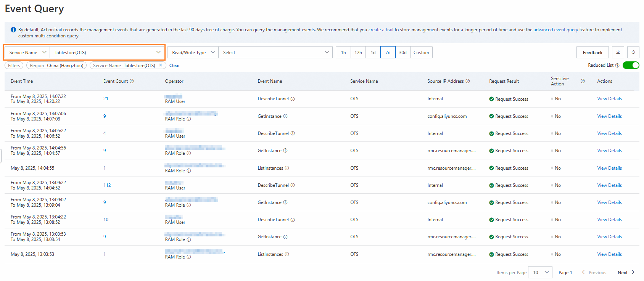
Task: Click the download events icon
Action: point(618,52)
